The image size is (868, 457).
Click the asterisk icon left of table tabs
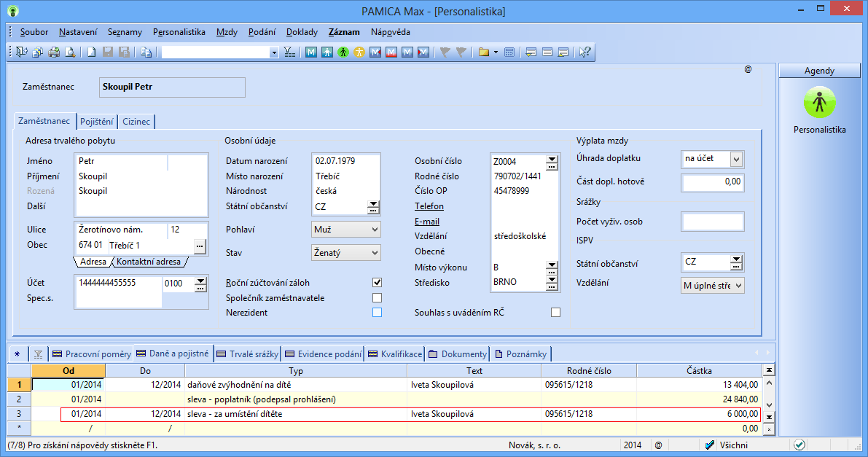coord(17,354)
